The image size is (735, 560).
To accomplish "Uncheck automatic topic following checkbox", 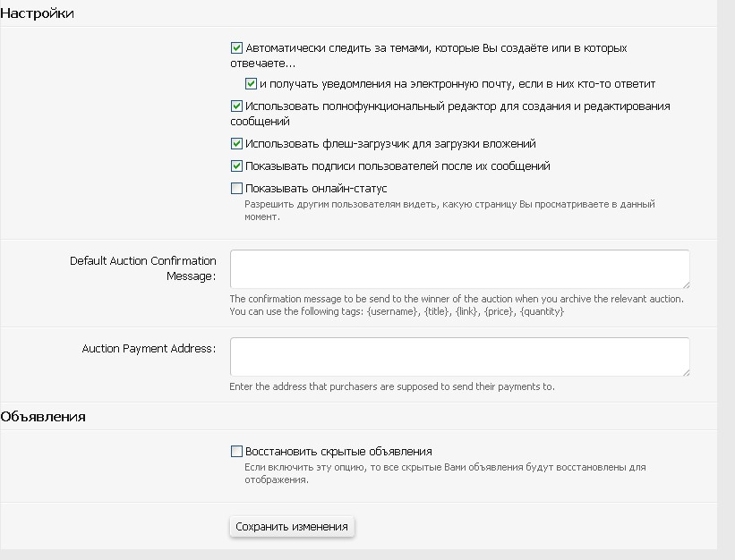I will pyautogui.click(x=236, y=48).
